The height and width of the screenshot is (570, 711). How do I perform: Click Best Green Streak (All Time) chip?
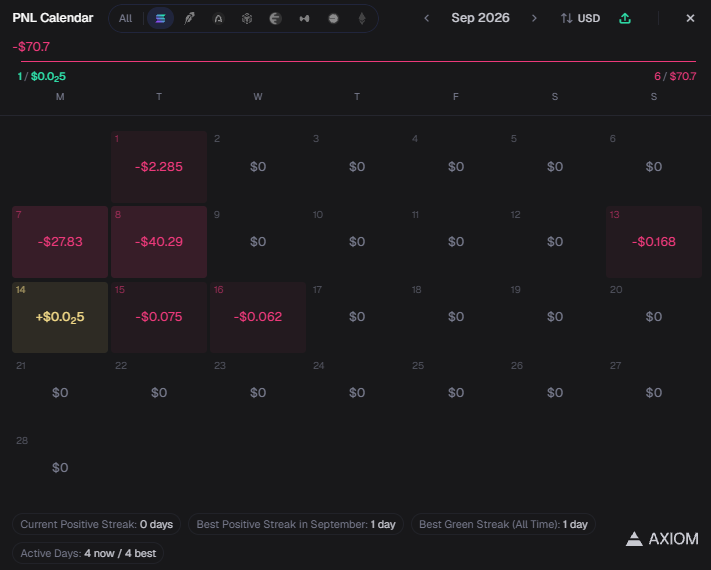pos(503,524)
